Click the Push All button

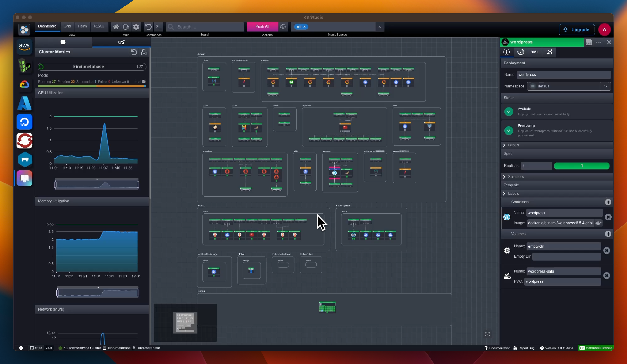(262, 27)
